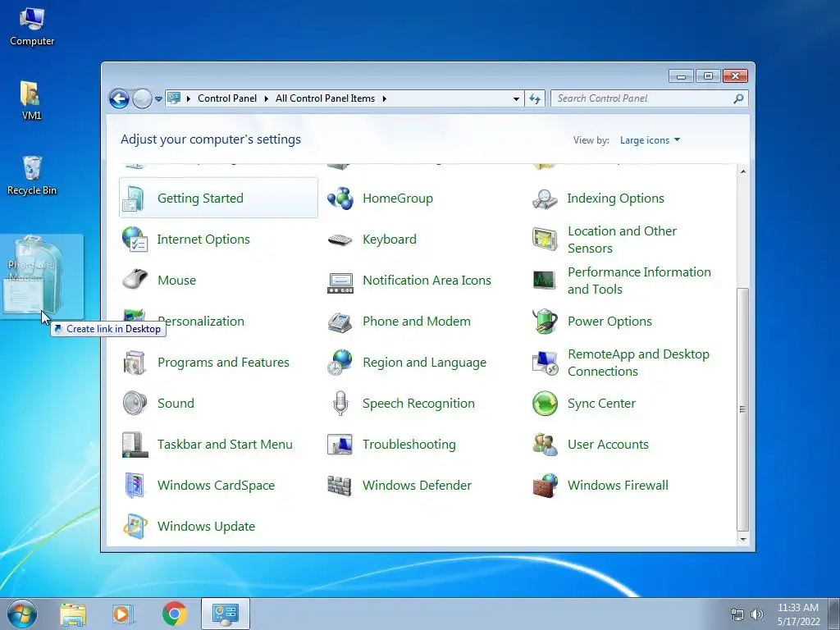The height and width of the screenshot is (630, 840).
Task: Open the HomeGroup globe icon
Action: [340, 199]
